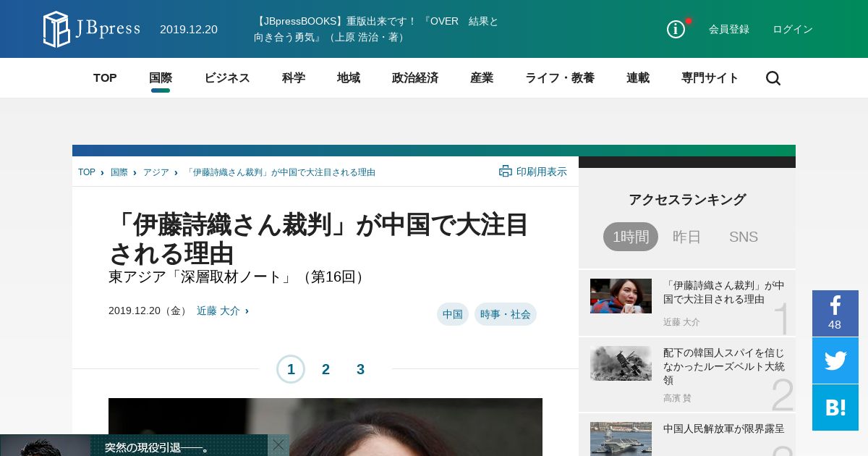Select the 国際 navigation tab

(x=161, y=78)
